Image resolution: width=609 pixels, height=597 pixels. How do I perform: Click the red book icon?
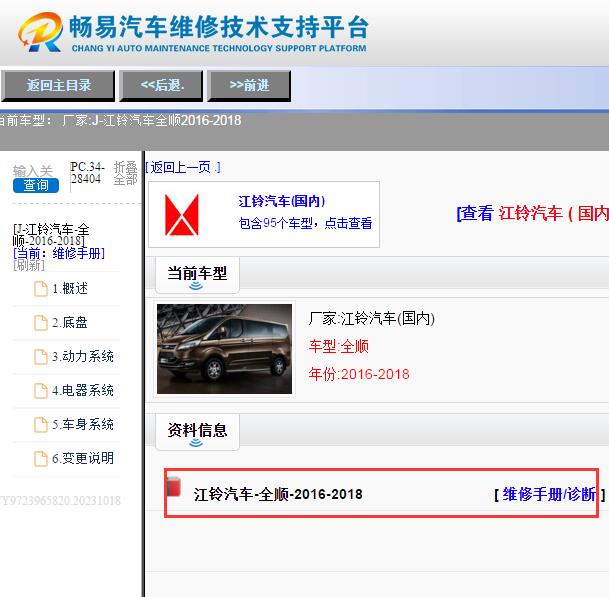174,486
